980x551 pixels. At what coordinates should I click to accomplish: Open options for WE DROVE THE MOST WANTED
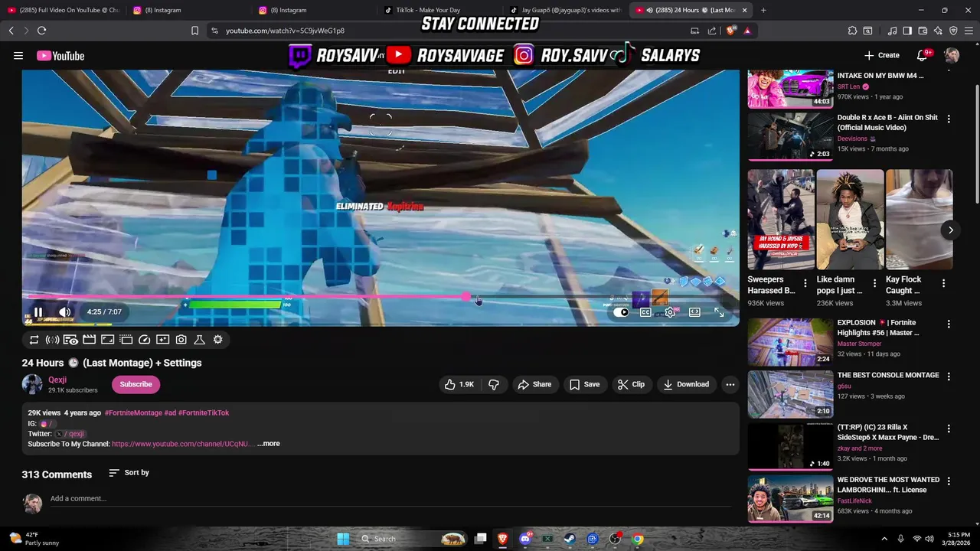click(x=949, y=481)
